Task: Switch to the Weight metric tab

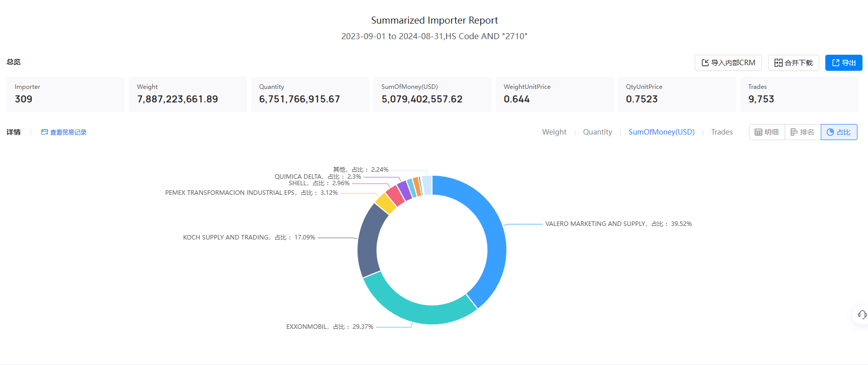Action: (x=554, y=132)
